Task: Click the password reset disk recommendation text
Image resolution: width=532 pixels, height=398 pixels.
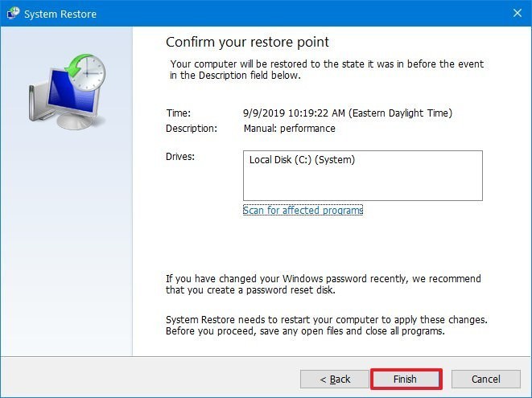Action: coord(323,284)
